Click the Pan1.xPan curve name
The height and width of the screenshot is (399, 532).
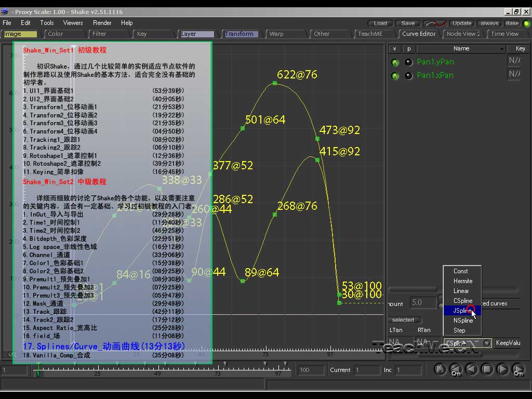coord(435,75)
